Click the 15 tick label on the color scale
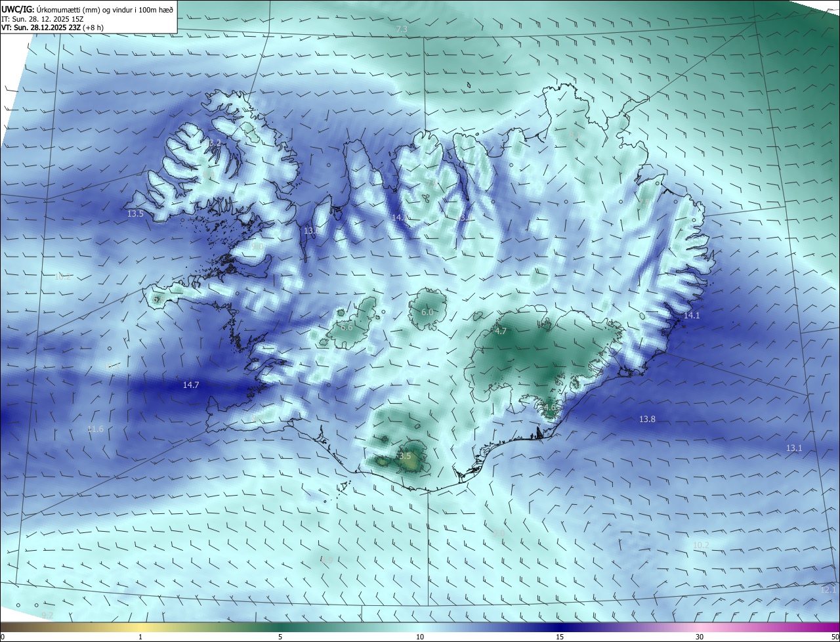 560,637
